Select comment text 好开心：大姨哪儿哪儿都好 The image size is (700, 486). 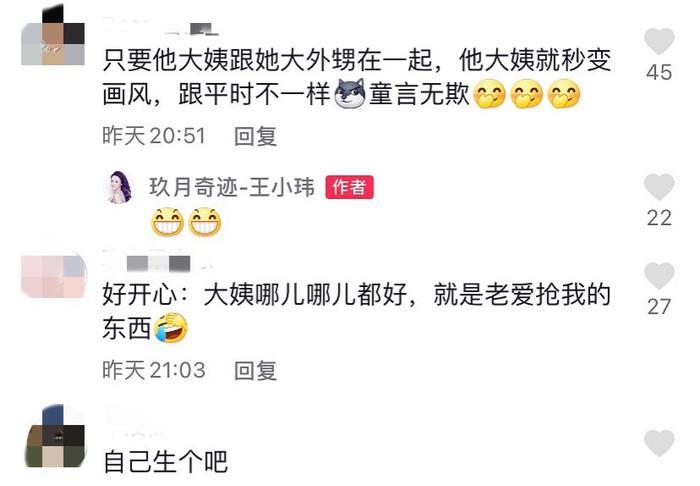(255, 295)
